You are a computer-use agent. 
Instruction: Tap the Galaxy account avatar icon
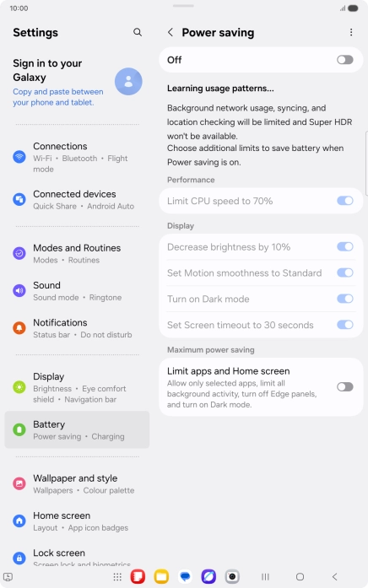[128, 81]
